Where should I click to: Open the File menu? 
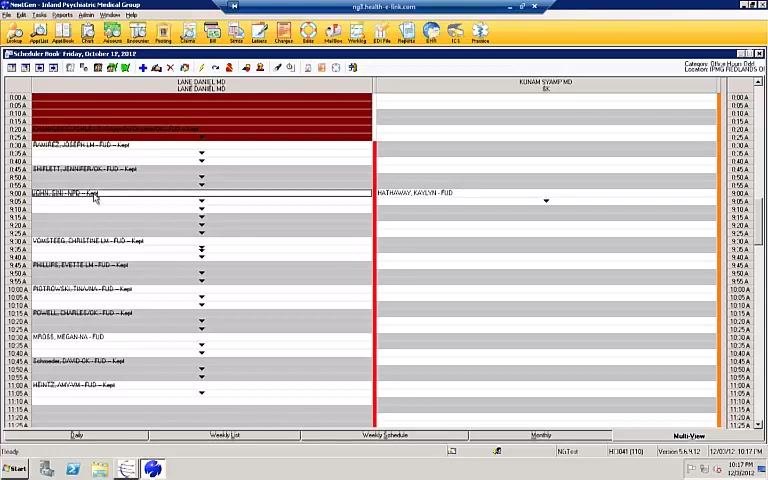[6, 15]
